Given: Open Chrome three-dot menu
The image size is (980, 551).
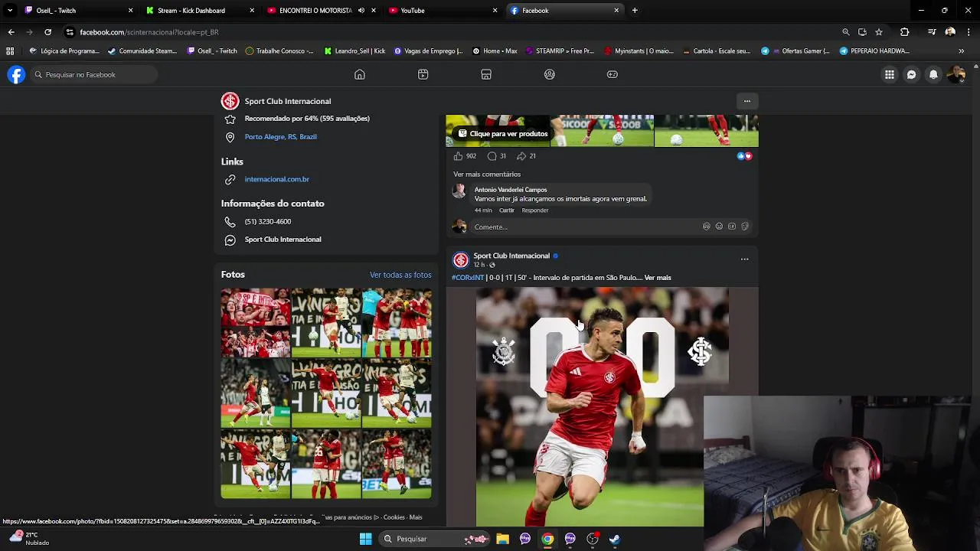Looking at the screenshot, I should (x=969, y=32).
